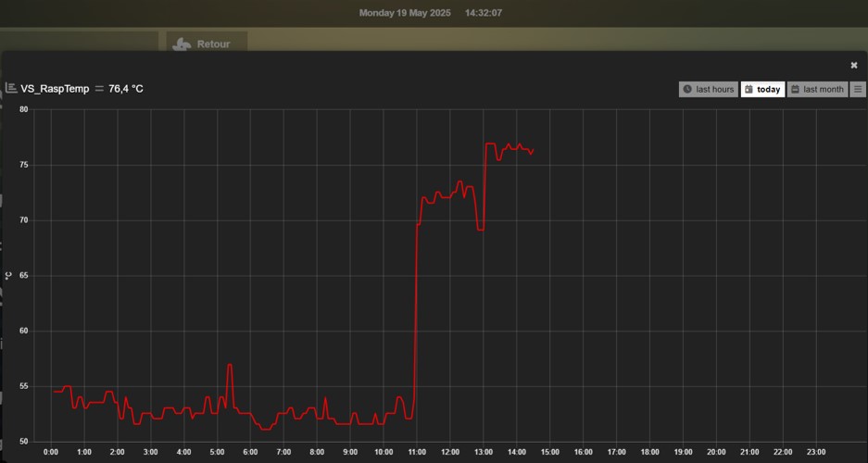Screen dimensions: 868x463
Task: Select the today range button
Action: [x=762, y=89]
